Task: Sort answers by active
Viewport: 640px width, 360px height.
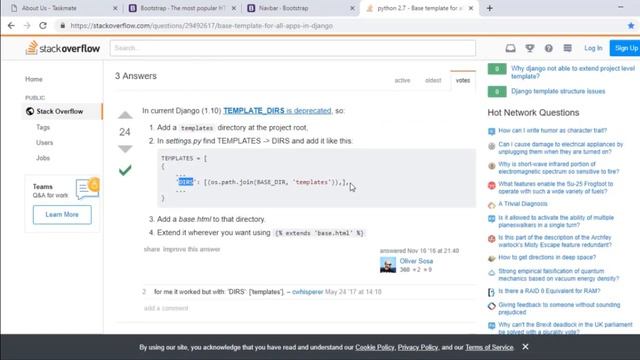Action: click(x=402, y=80)
